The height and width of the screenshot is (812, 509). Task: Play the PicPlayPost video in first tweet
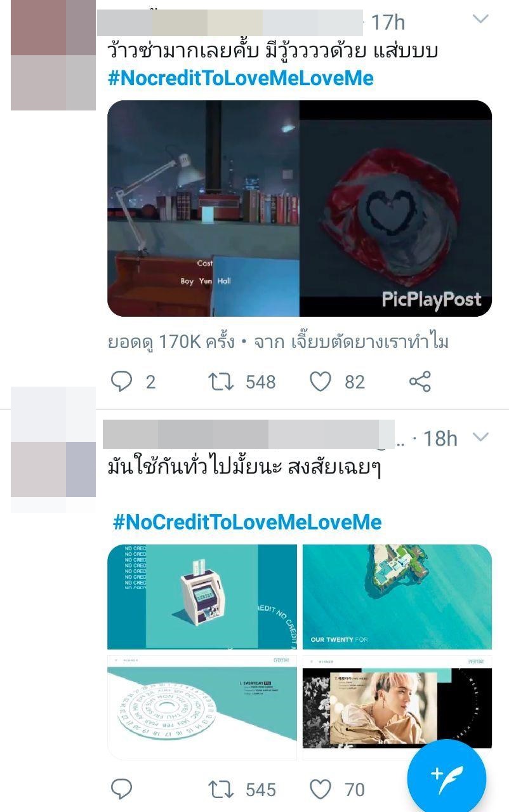[x=300, y=208]
